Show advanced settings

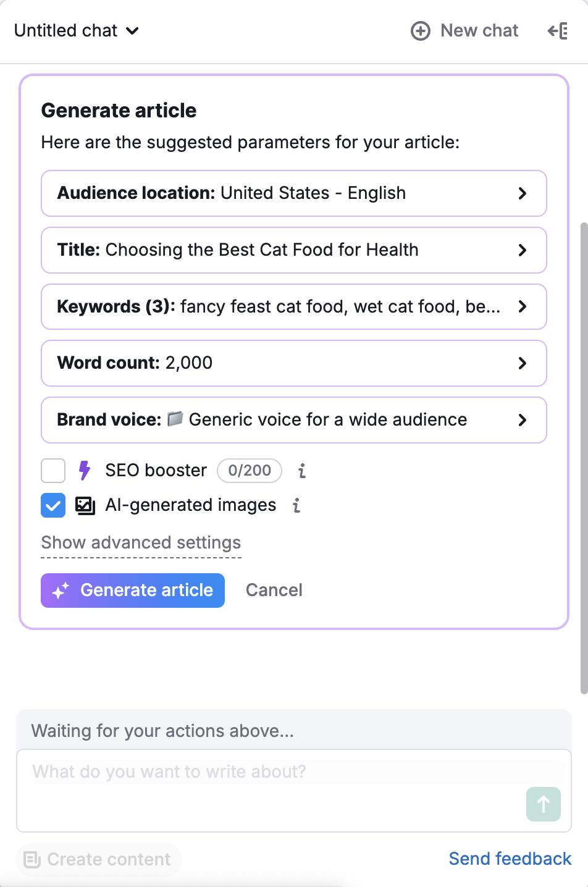140,542
